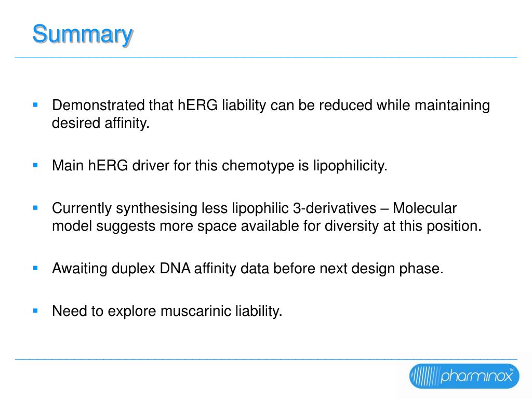This screenshot has width=532, height=399.
Task: Click the striped emblem in the Pharminox logo
Action: [x=424, y=376]
